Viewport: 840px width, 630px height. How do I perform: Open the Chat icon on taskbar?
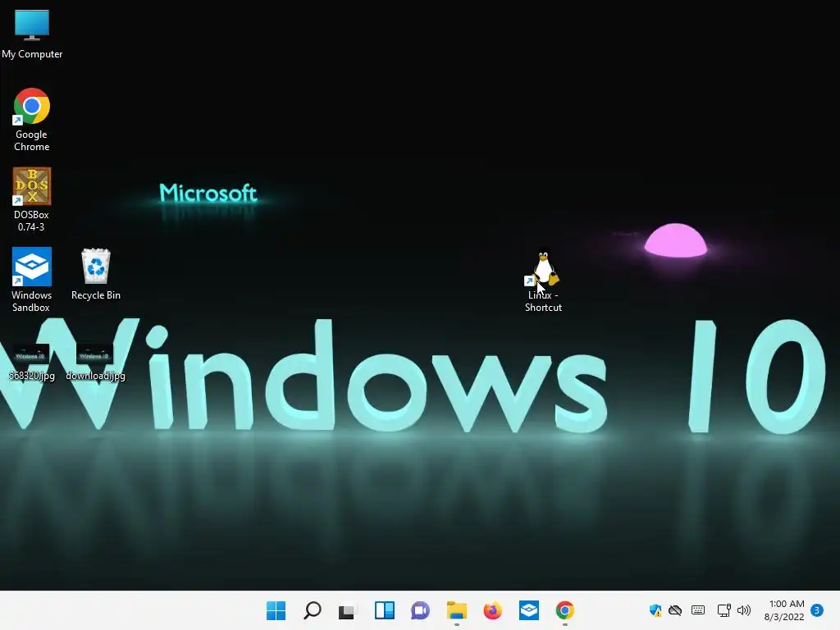tap(421, 610)
